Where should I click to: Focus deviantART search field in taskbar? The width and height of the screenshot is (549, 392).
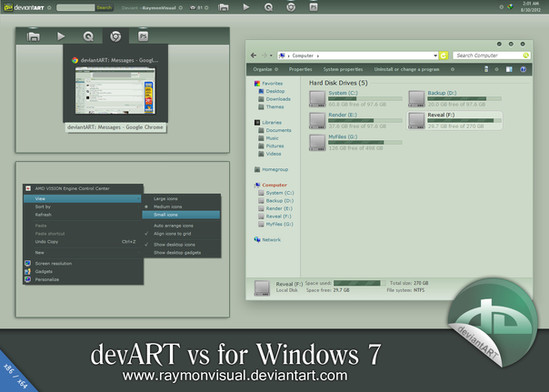click(76, 7)
